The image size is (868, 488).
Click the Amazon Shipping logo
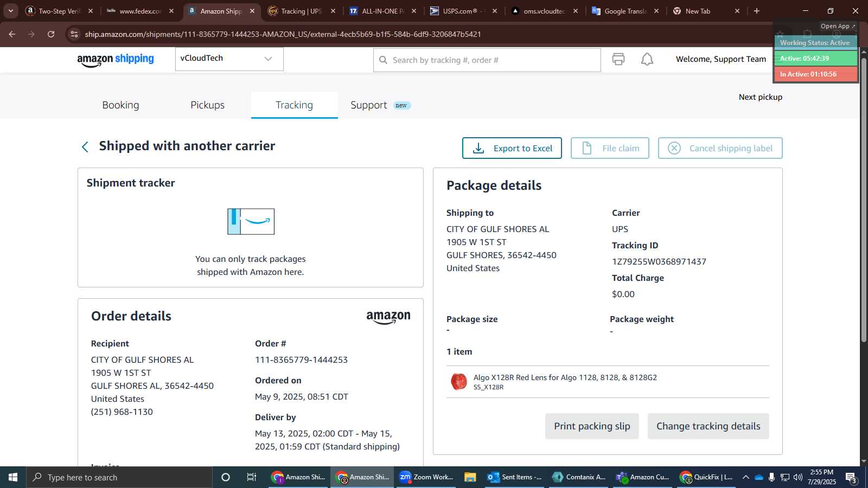[x=116, y=60]
